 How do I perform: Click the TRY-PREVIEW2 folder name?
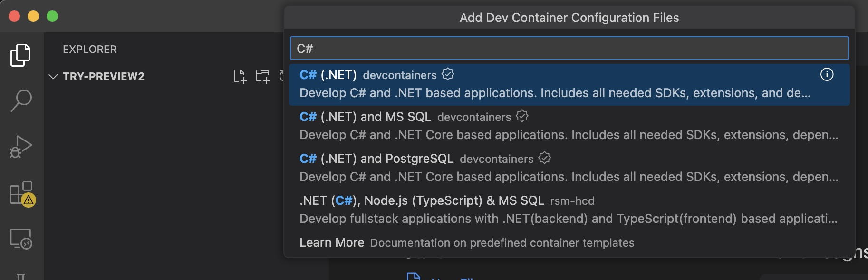click(x=104, y=77)
